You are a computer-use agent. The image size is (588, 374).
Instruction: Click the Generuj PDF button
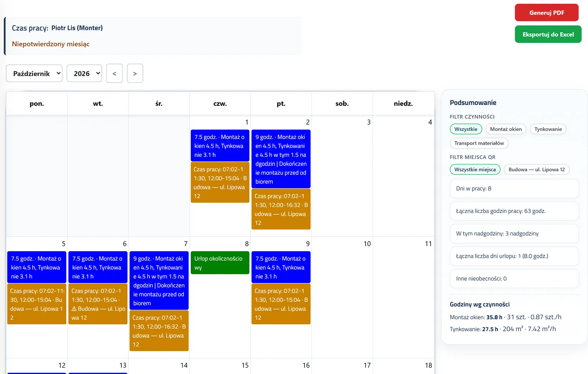click(x=546, y=13)
